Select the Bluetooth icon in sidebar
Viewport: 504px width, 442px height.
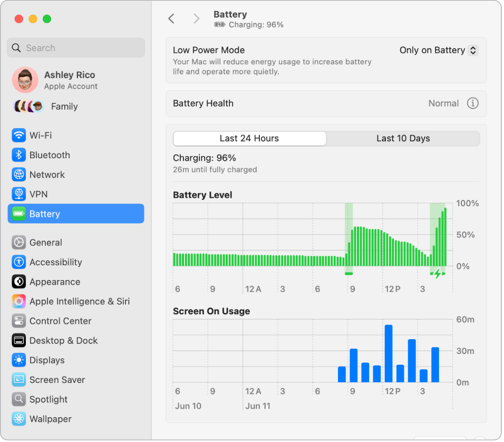pyautogui.click(x=19, y=155)
